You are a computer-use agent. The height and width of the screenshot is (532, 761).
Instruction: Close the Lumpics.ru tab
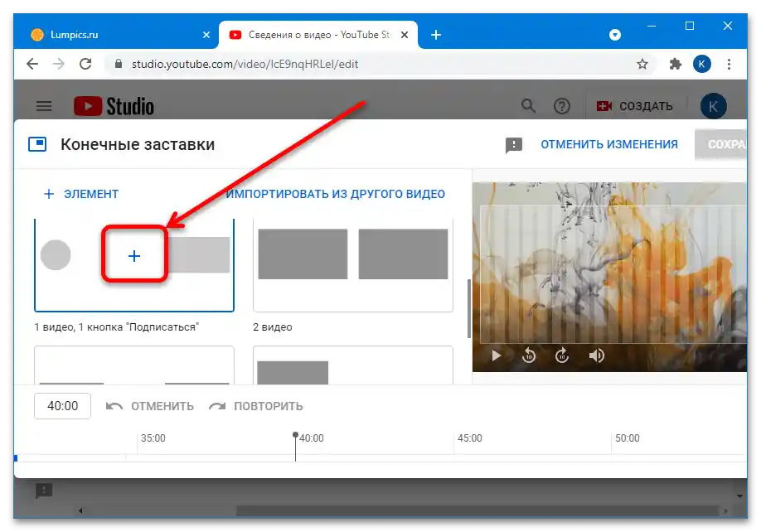coord(206,35)
